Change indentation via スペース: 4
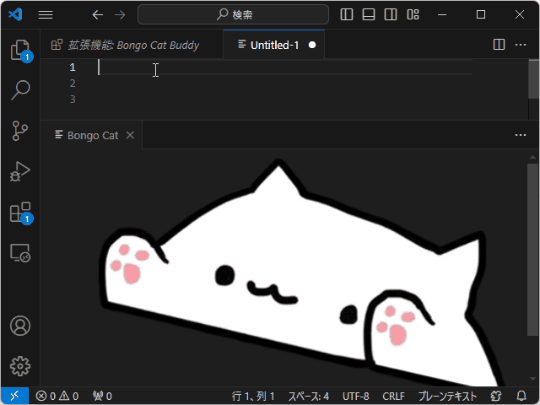 pos(309,396)
